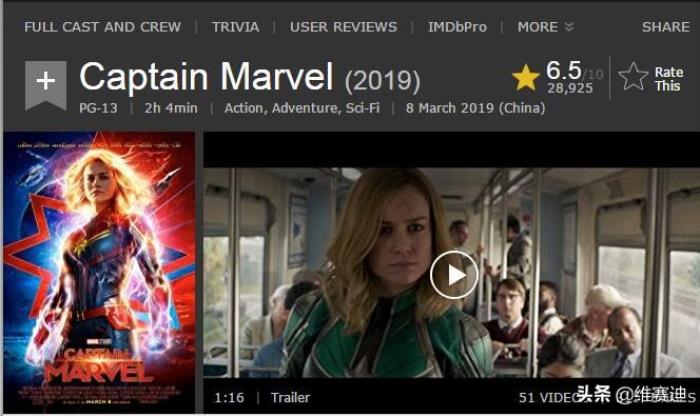700x416 pixels.
Task: Click the 6.5 rating score
Action: (563, 70)
